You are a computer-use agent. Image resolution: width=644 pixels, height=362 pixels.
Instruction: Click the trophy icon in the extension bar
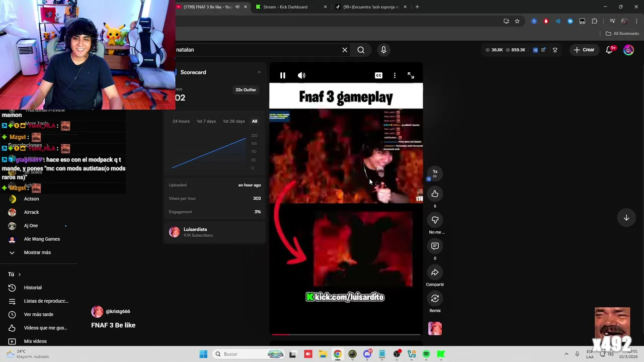(x=555, y=50)
